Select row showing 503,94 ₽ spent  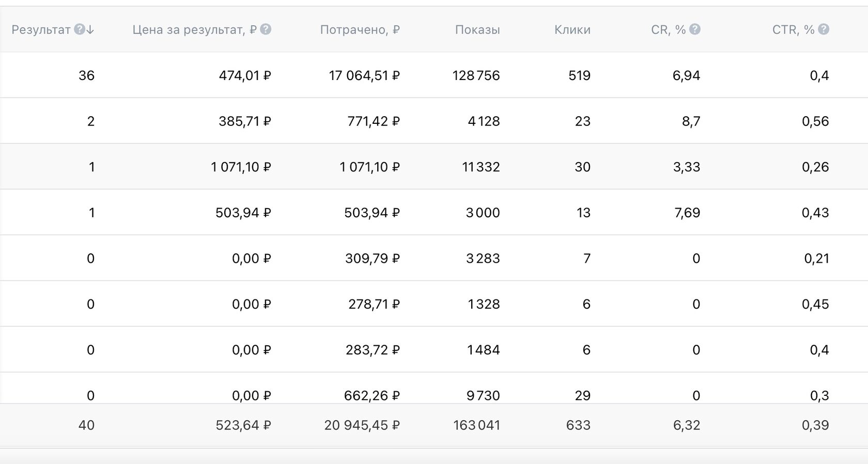[434, 213]
